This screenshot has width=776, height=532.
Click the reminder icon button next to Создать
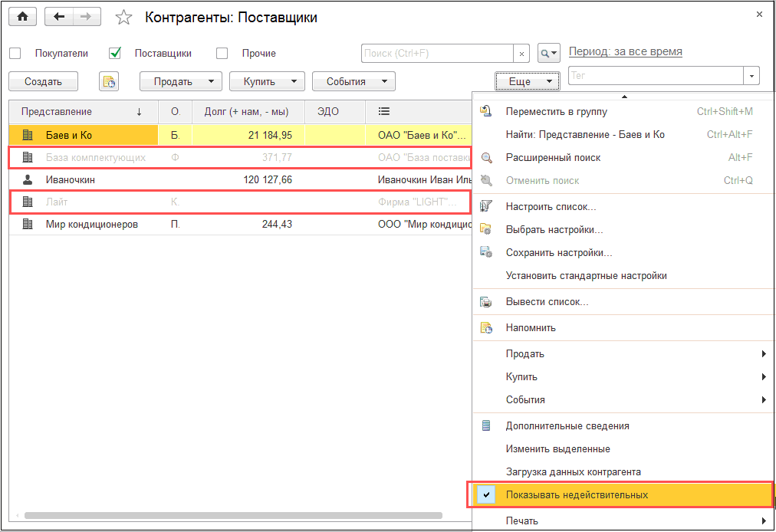pos(109,82)
